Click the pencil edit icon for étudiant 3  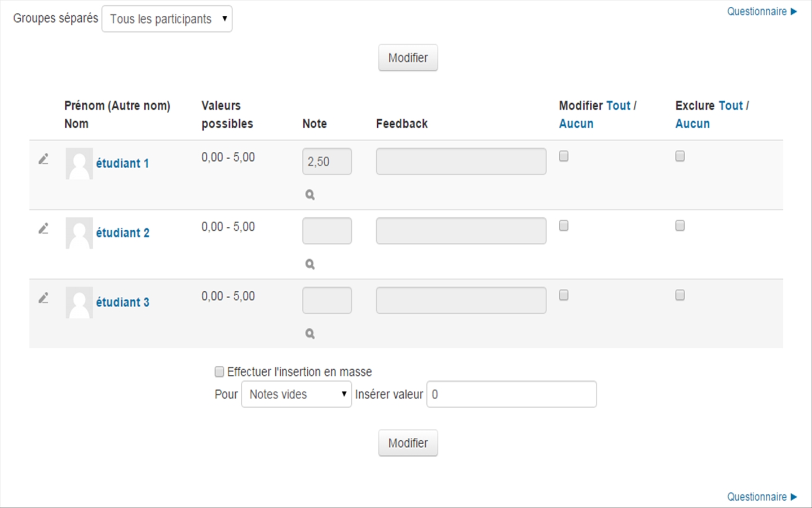click(x=43, y=298)
